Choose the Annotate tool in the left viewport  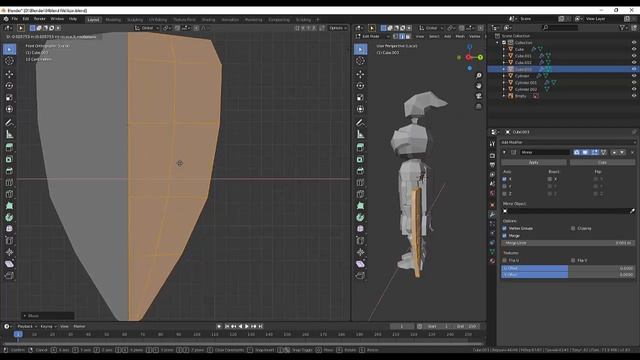point(9,122)
